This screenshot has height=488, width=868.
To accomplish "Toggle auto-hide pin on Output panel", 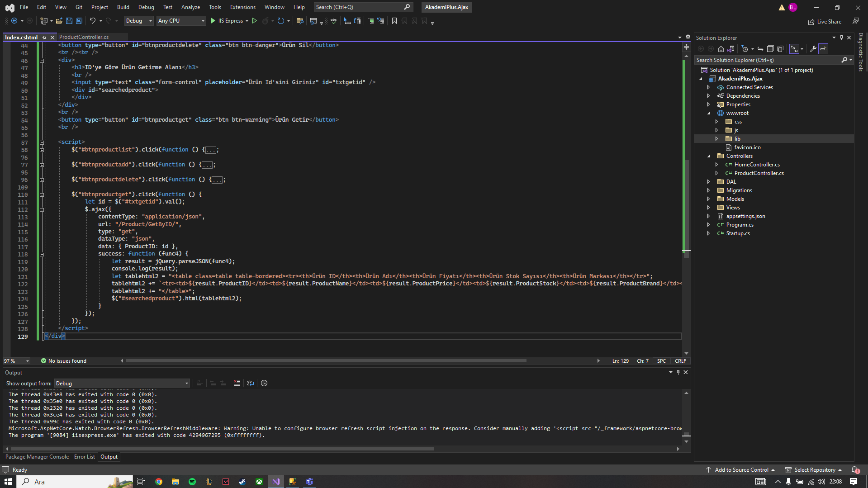I will 678,372.
